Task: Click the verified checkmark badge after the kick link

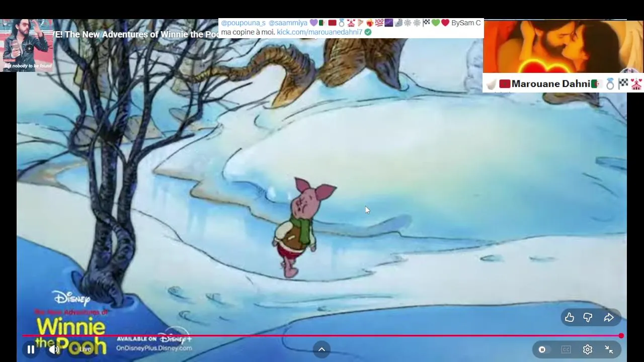Action: pyautogui.click(x=368, y=32)
